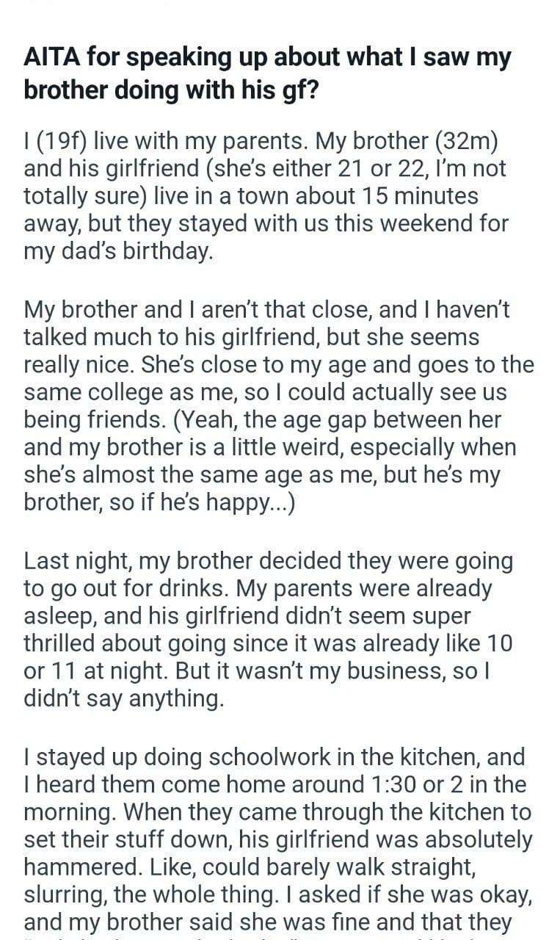
Task: Click the time "1:30" in the last paragraph
Action: coord(394,784)
